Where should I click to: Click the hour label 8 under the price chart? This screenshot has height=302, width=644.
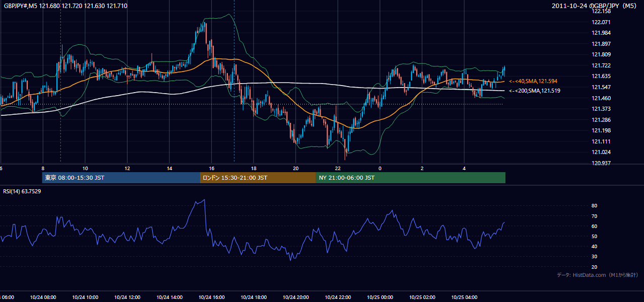[43, 169]
